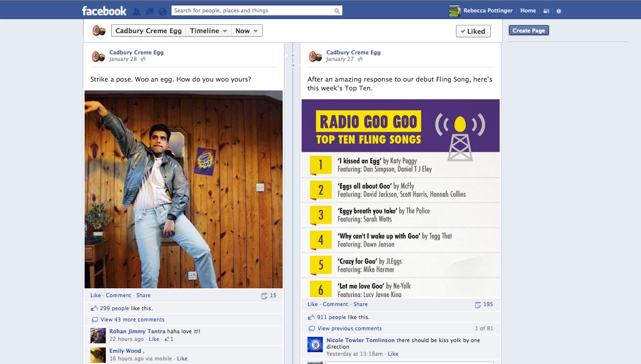
Task: Open Radio Goo Goo Top Ten image
Action: coord(401,198)
